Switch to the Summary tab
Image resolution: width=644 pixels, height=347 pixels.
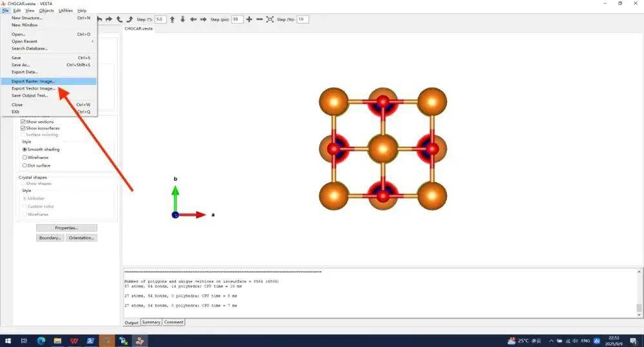[x=151, y=322]
